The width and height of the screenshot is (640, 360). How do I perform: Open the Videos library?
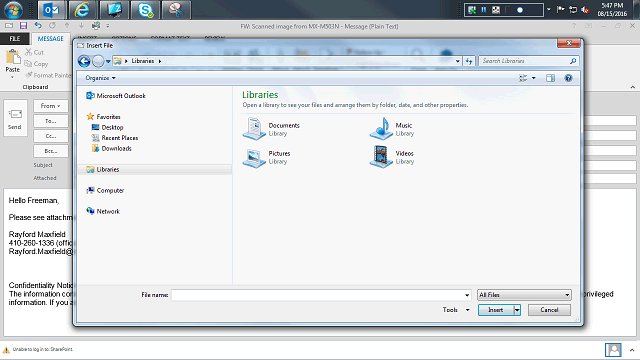[x=392, y=157]
